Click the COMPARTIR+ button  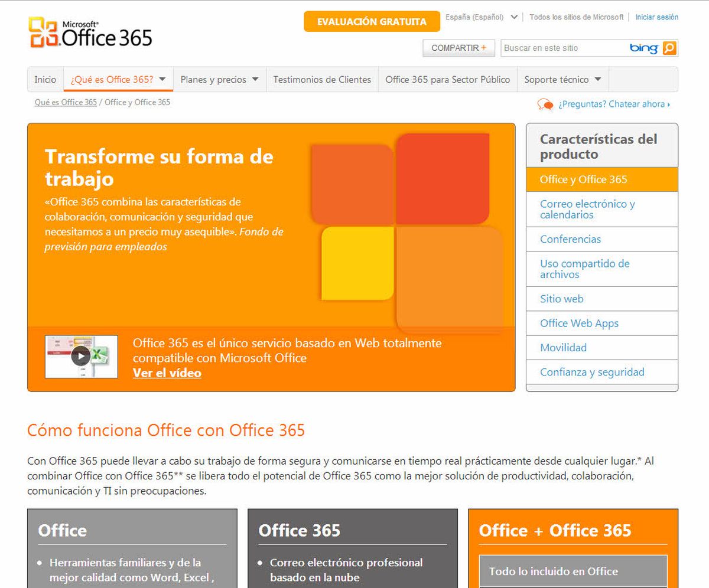(x=458, y=48)
